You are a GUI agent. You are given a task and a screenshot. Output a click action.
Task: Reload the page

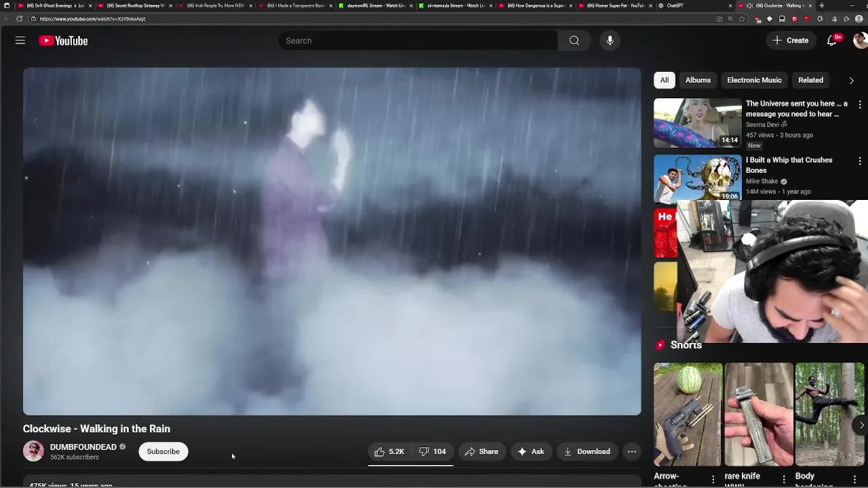click(x=19, y=19)
